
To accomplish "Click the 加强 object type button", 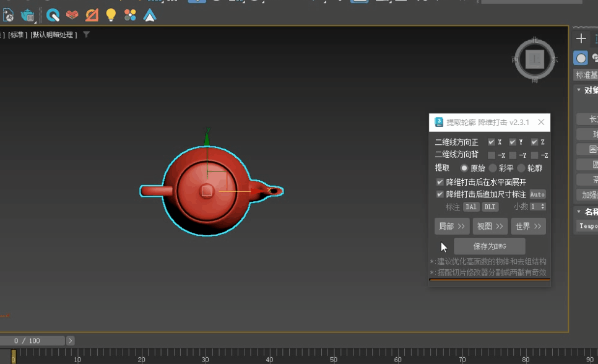I will [x=587, y=194].
